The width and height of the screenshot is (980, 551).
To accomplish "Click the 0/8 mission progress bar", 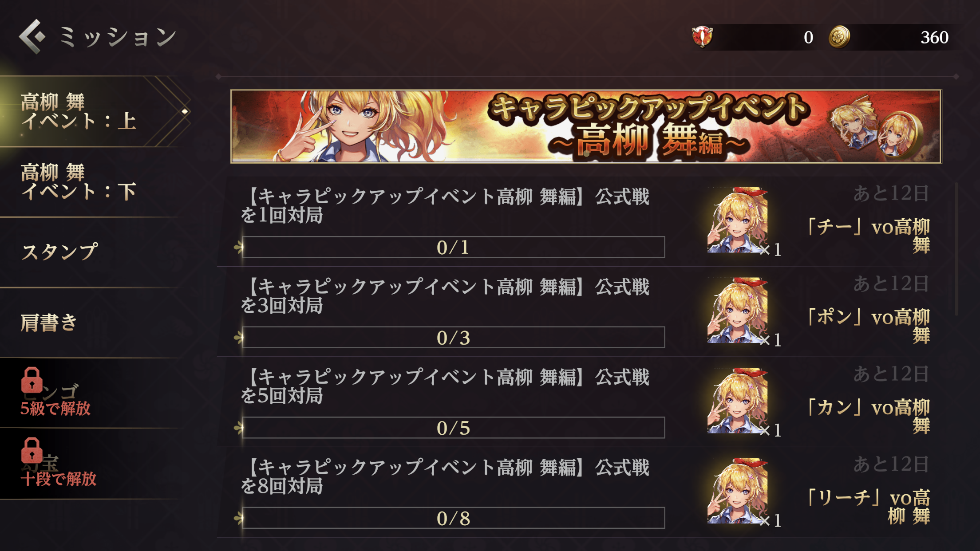I will 453,518.
